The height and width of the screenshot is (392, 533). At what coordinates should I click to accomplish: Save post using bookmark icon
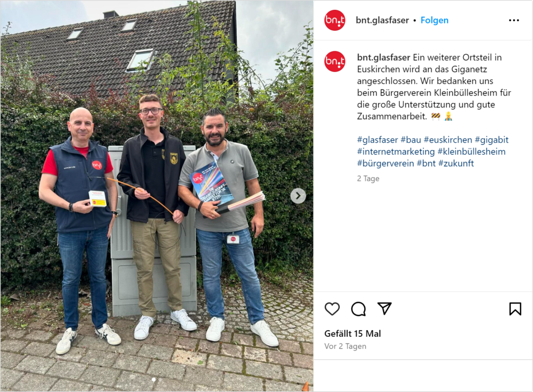tap(515, 309)
